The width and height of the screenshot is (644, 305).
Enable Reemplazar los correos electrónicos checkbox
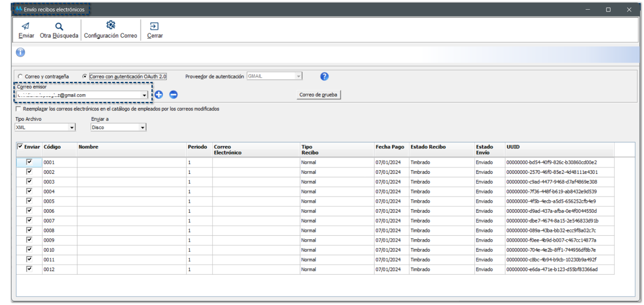pos(18,109)
